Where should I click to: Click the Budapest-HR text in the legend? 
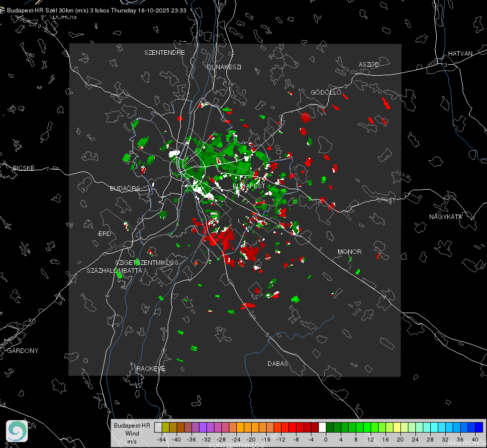pos(132,425)
